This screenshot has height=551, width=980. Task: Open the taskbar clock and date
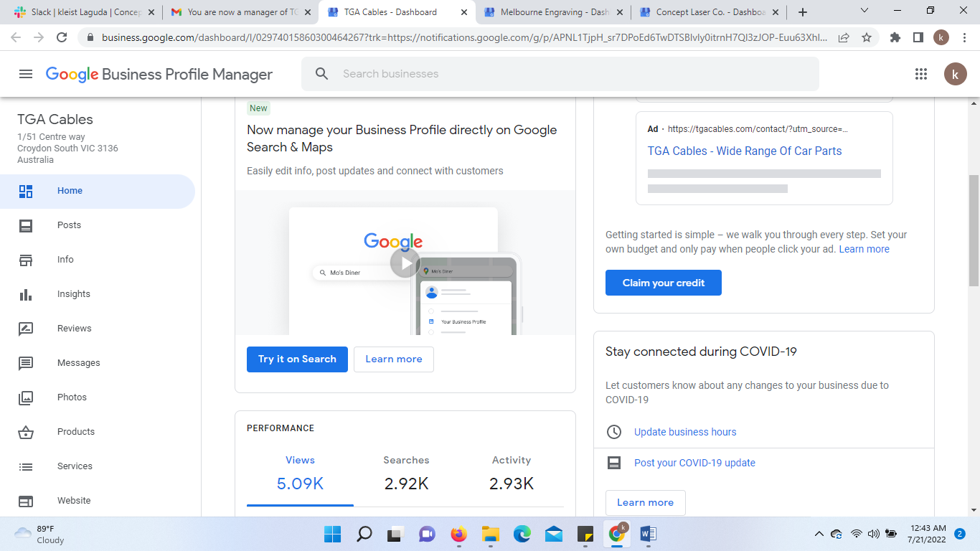click(x=927, y=534)
